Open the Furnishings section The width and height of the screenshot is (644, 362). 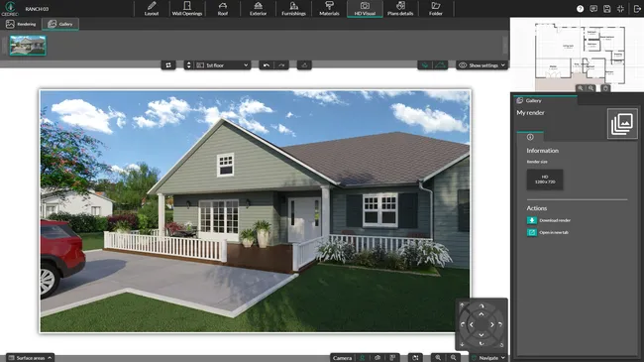point(293,9)
